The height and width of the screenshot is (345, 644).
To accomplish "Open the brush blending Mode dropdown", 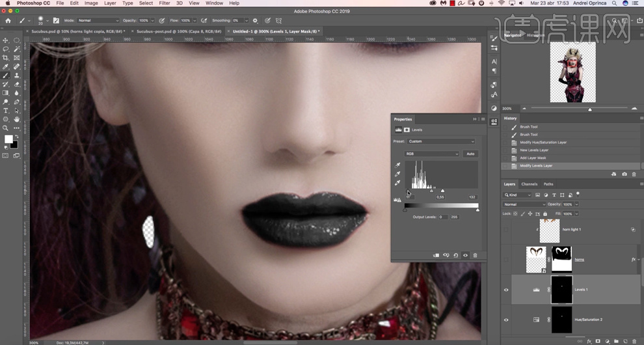I will [97, 21].
